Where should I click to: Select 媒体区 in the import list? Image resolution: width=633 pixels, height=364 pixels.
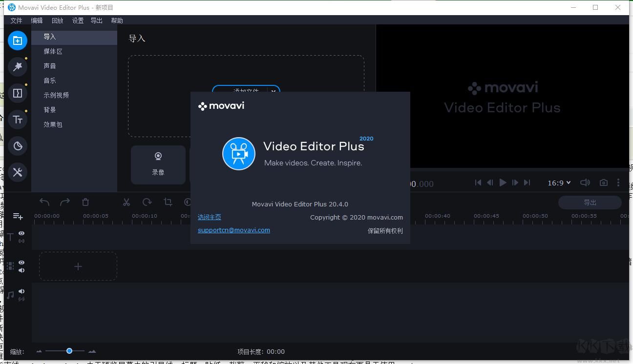tap(53, 51)
